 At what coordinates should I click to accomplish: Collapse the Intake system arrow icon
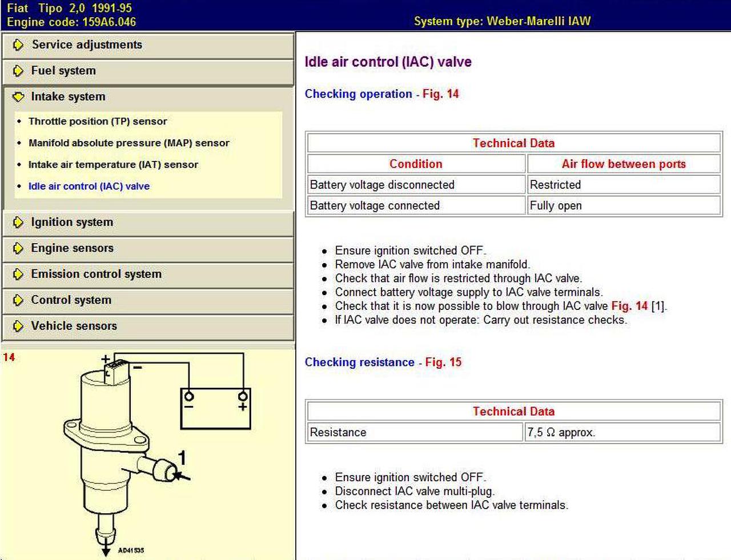(x=18, y=96)
